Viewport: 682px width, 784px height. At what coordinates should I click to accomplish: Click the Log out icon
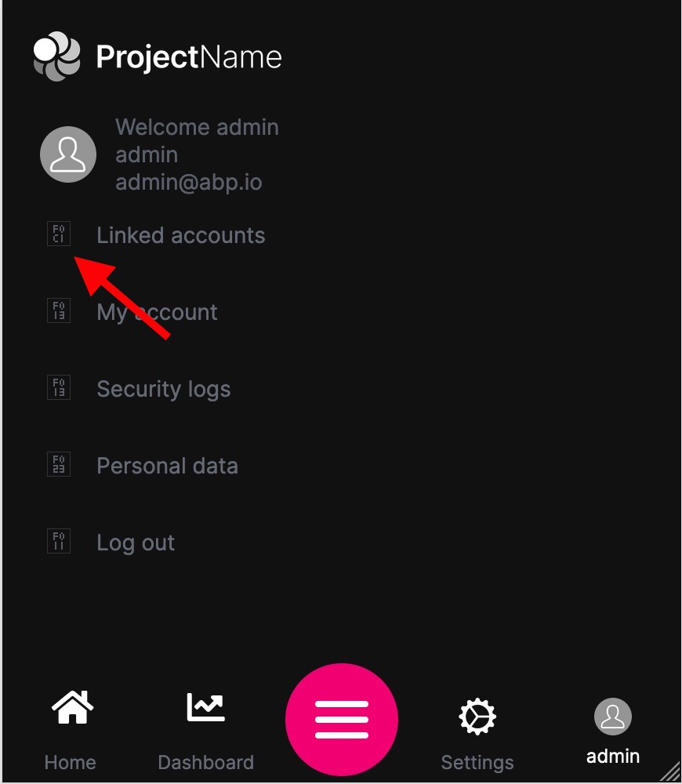click(x=59, y=541)
